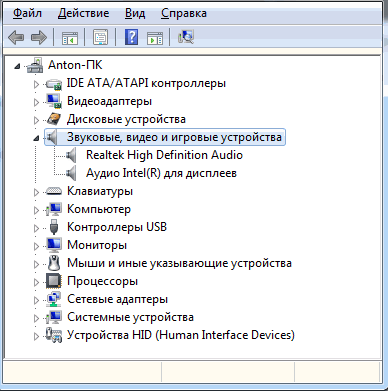The height and width of the screenshot is (391, 388).
Task: Click the Контроллеры USB plug icon
Action: pyautogui.click(x=54, y=227)
